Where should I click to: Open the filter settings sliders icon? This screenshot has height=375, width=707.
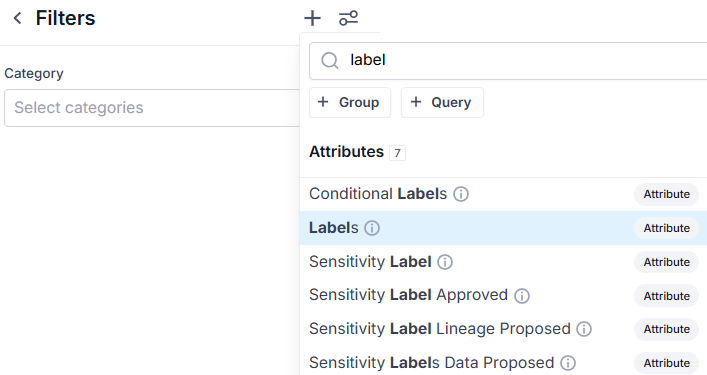tap(348, 18)
